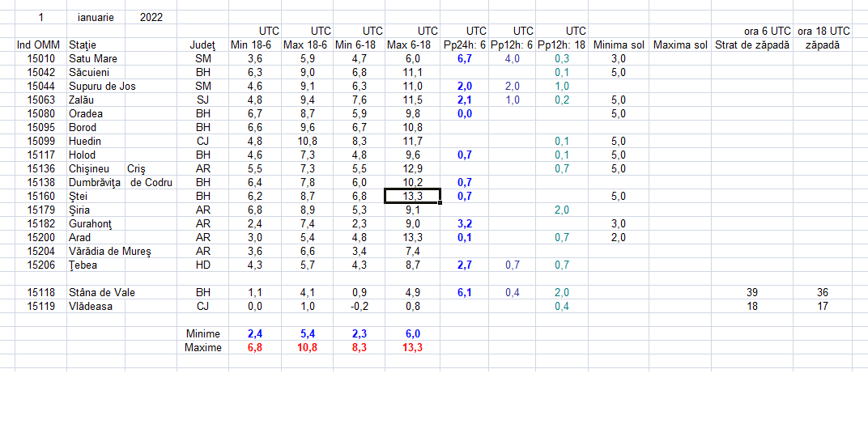Select the 'ora 18 UTC' header cell
Image resolution: width=868 pixels, height=437 pixels.
[x=823, y=31]
